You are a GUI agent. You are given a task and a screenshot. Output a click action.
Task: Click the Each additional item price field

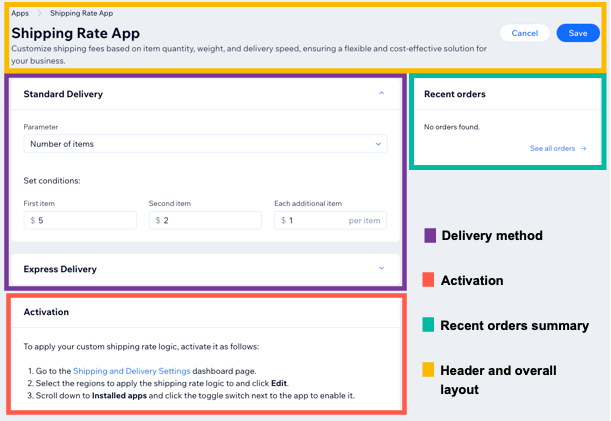coord(330,220)
